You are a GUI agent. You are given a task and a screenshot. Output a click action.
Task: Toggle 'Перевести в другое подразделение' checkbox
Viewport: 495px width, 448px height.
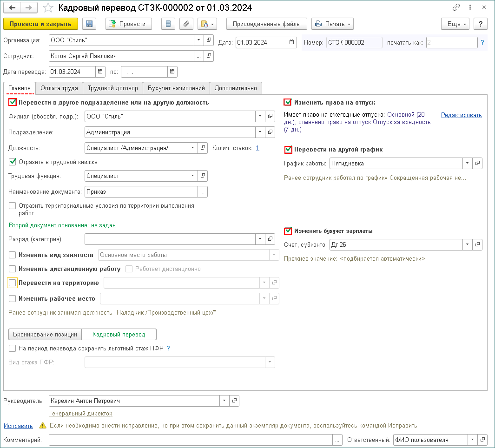[13, 102]
